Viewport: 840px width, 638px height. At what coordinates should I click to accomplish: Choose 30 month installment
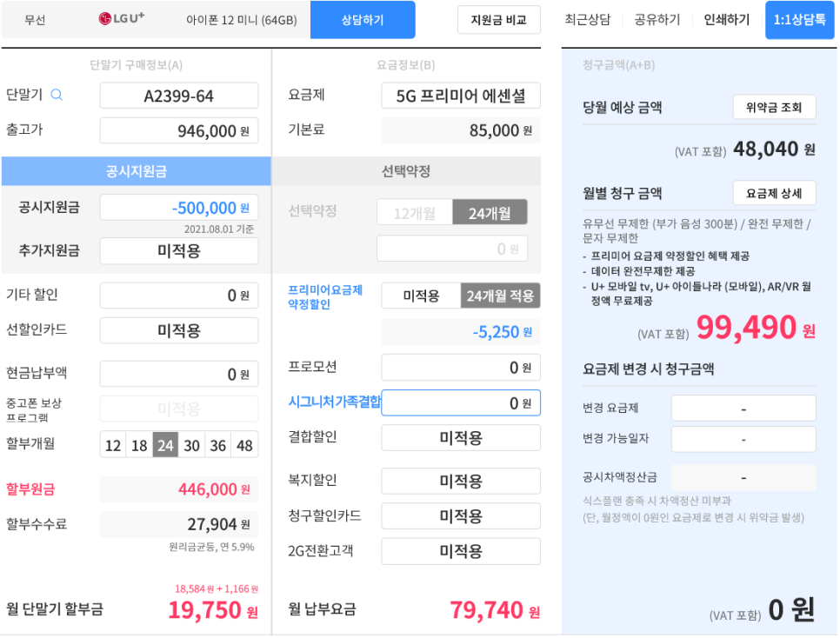(192, 445)
